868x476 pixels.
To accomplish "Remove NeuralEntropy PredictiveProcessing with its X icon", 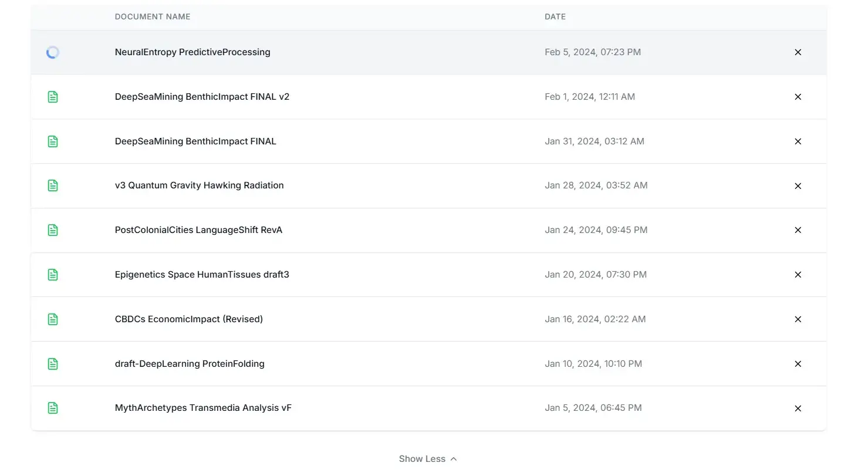I will tap(798, 52).
